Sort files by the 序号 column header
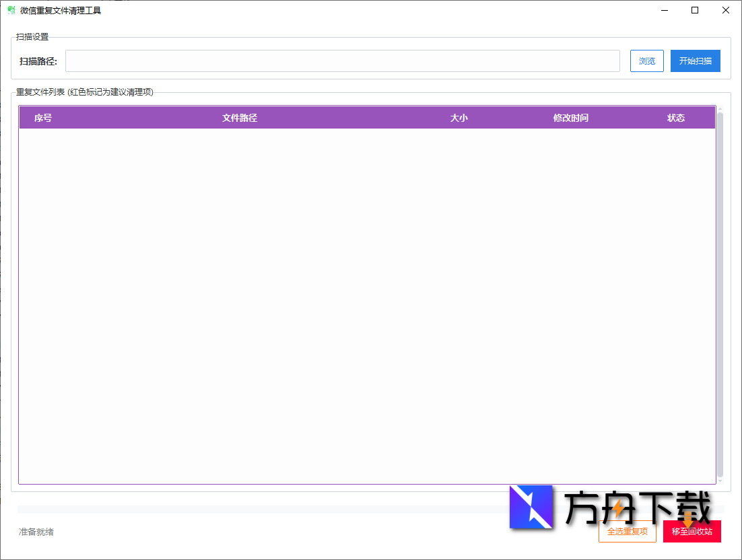The height and width of the screenshot is (560, 742). pos(42,117)
